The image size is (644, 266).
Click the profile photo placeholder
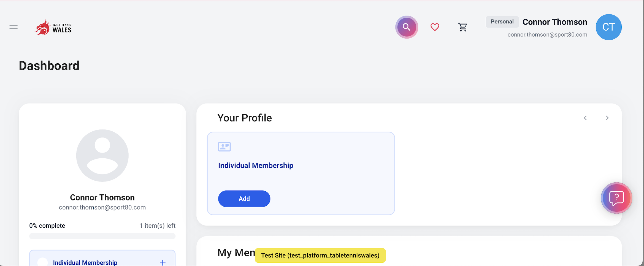102,156
